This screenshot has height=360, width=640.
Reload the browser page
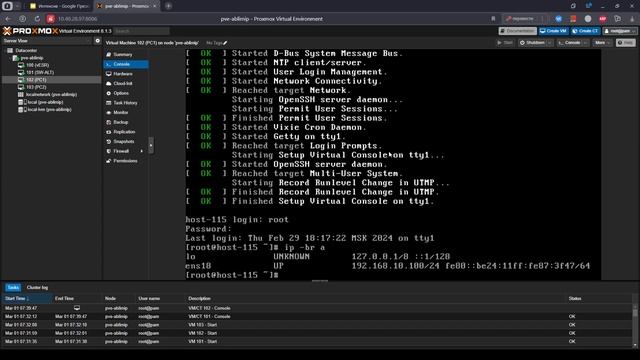pyautogui.click(x=37, y=19)
